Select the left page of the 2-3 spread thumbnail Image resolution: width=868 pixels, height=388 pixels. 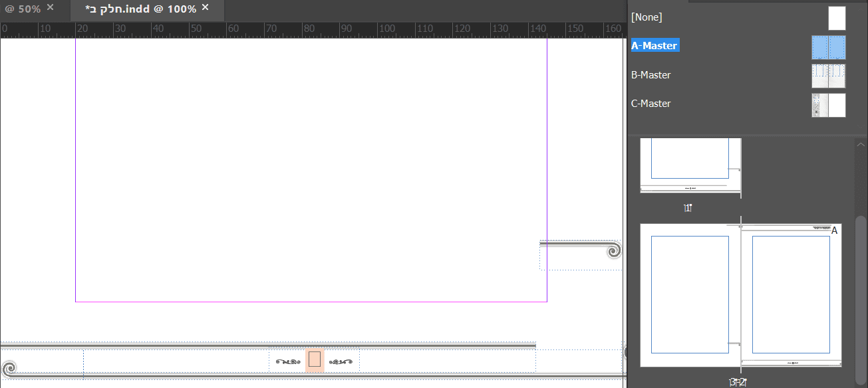(690, 295)
